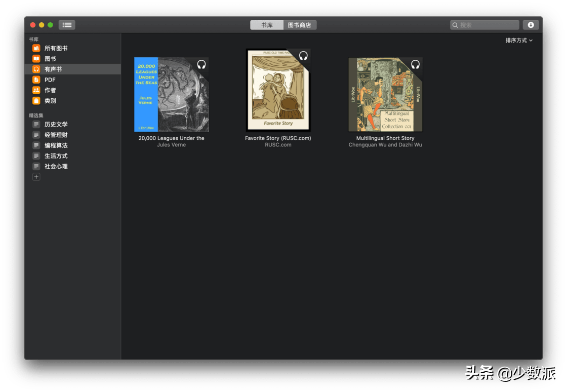Click the 编程算法 collection list icon
Screen dimensions: 567x392
tap(36, 145)
